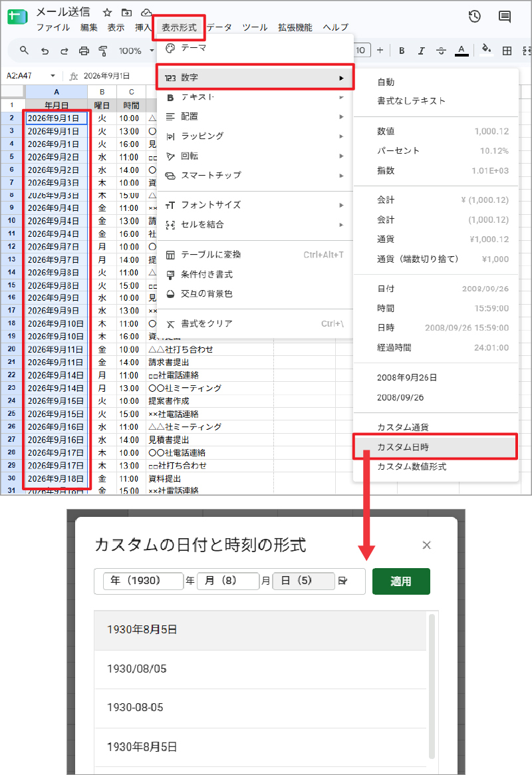The height and width of the screenshot is (775, 532).
Task: Click the print icon
Action: click(x=84, y=51)
